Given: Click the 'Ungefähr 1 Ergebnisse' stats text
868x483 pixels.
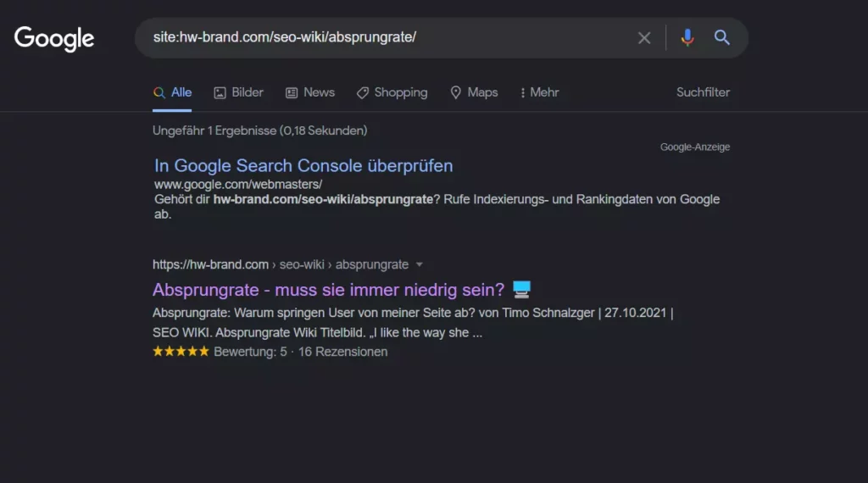Looking at the screenshot, I should [259, 130].
